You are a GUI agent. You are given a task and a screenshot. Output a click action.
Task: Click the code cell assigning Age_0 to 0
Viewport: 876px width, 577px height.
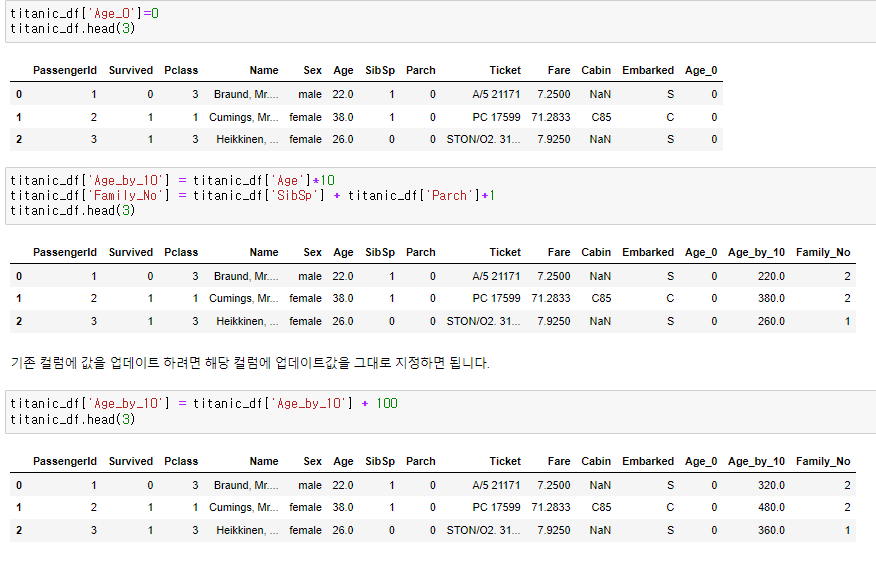point(441,21)
